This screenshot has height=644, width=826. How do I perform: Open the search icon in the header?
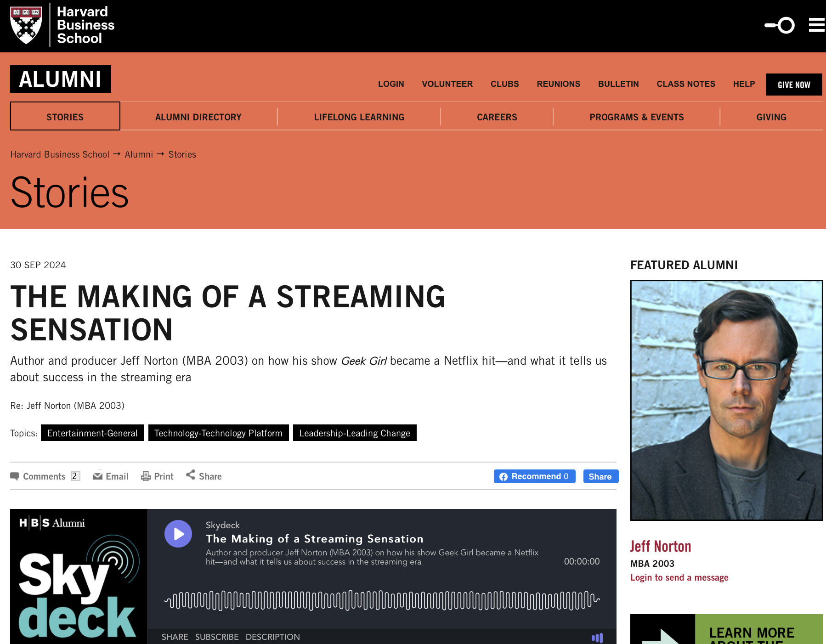pos(780,25)
